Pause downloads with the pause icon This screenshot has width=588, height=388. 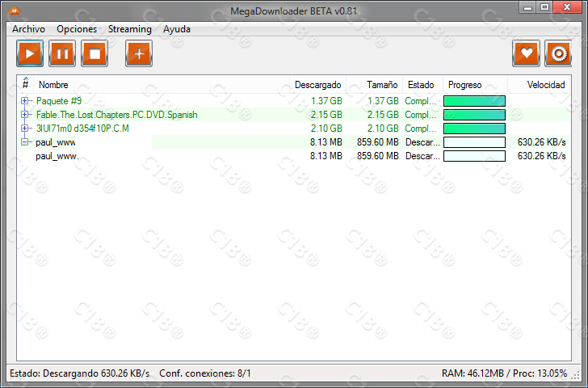[62, 54]
